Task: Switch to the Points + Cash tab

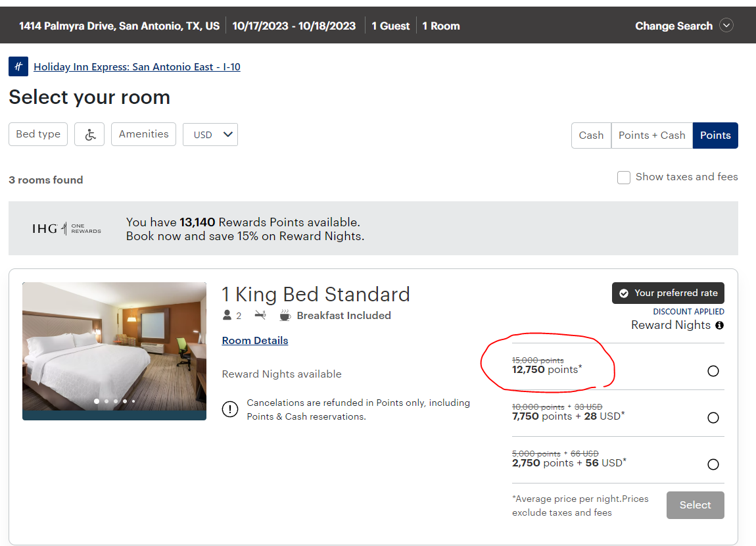Action: pos(651,136)
